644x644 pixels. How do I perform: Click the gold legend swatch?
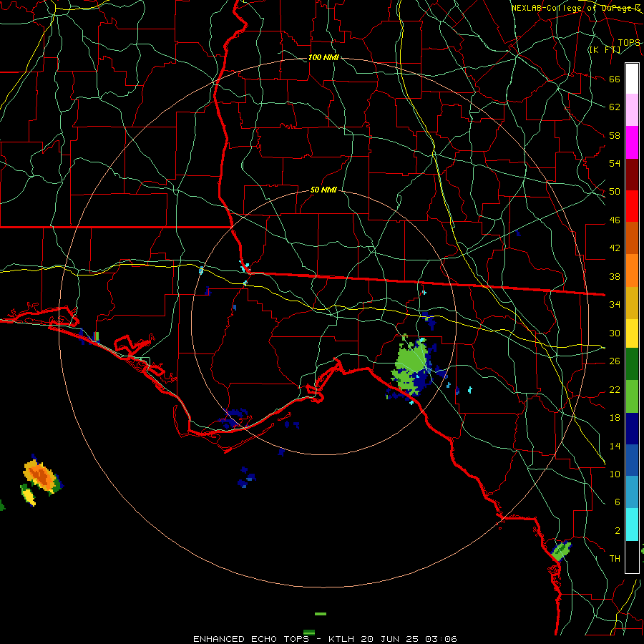(632, 303)
